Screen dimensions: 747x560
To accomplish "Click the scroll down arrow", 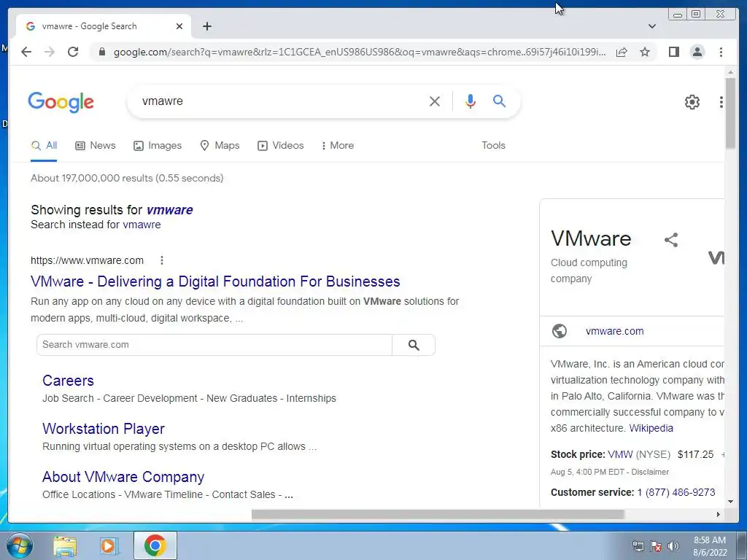I will tap(730, 502).
